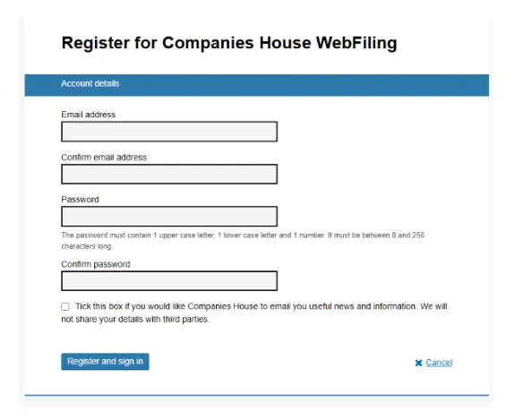523x420 pixels.
Task: Click the password requirements hint text
Action: coord(243,241)
